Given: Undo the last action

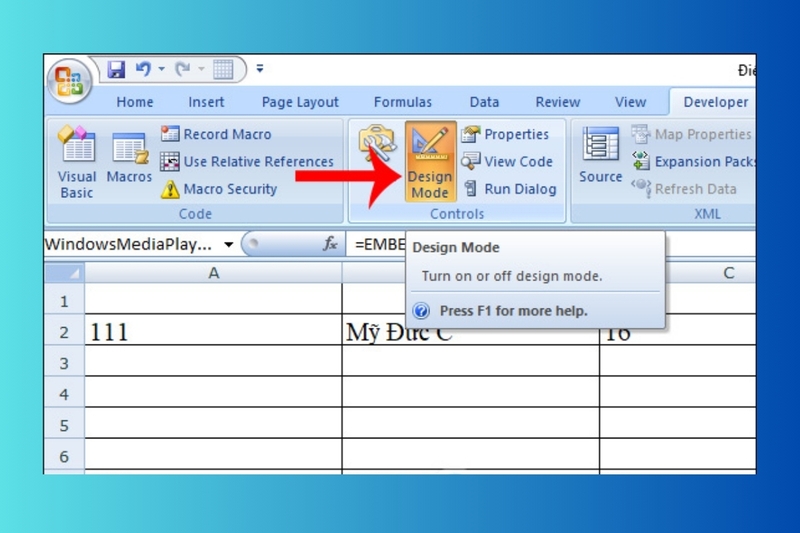Looking at the screenshot, I should tap(143, 68).
